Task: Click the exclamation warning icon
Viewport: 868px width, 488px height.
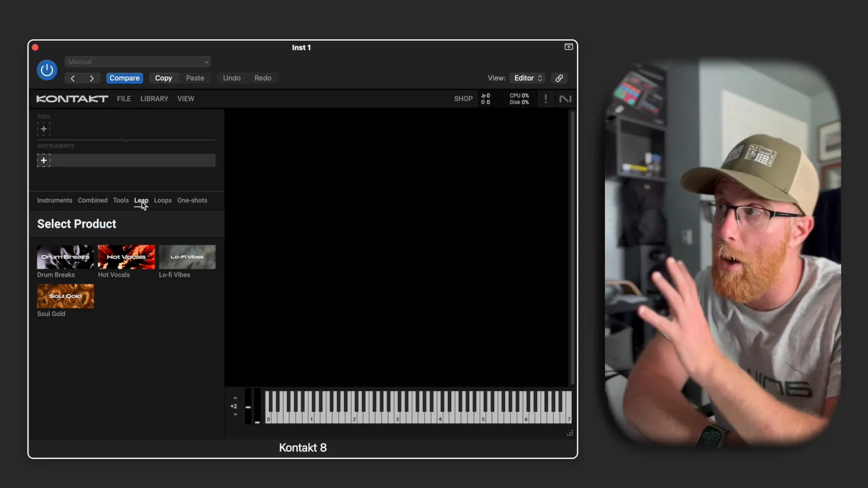Action: 546,99
